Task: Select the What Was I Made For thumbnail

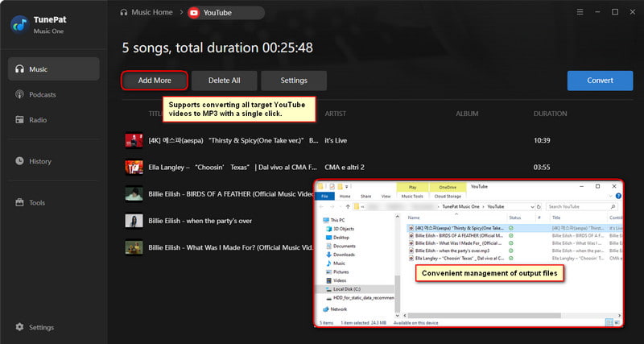Action: pyautogui.click(x=134, y=247)
